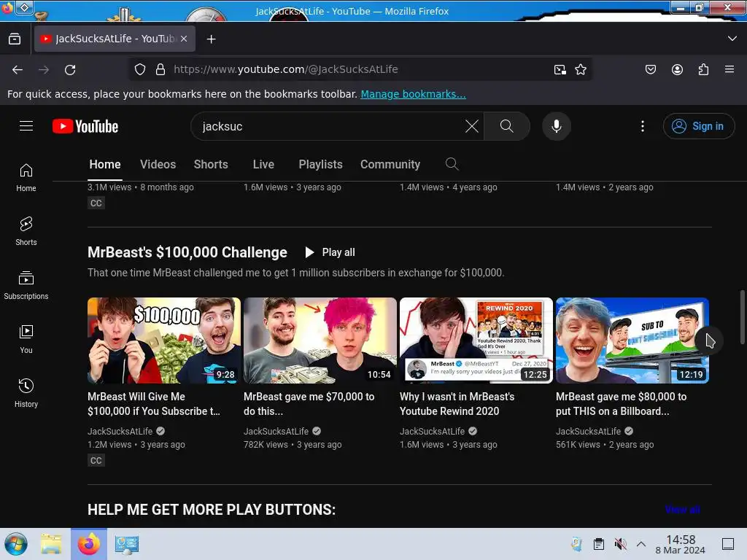Viewport: 747px width, 560px height.
Task: Open the tracking protection shield icon
Action: click(x=139, y=69)
